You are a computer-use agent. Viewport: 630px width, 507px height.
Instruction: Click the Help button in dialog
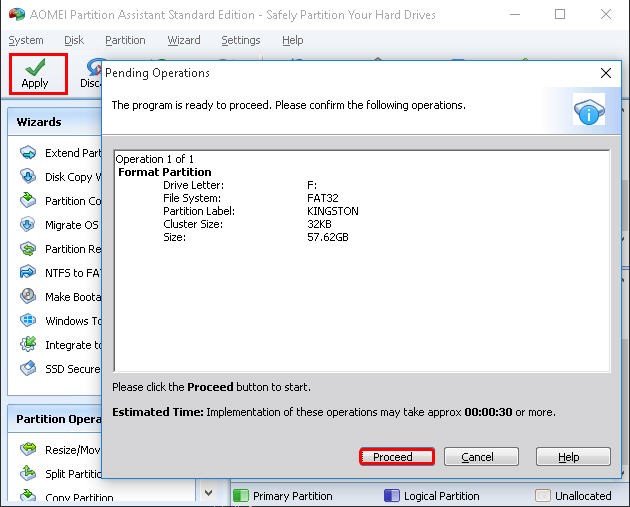pos(573,457)
